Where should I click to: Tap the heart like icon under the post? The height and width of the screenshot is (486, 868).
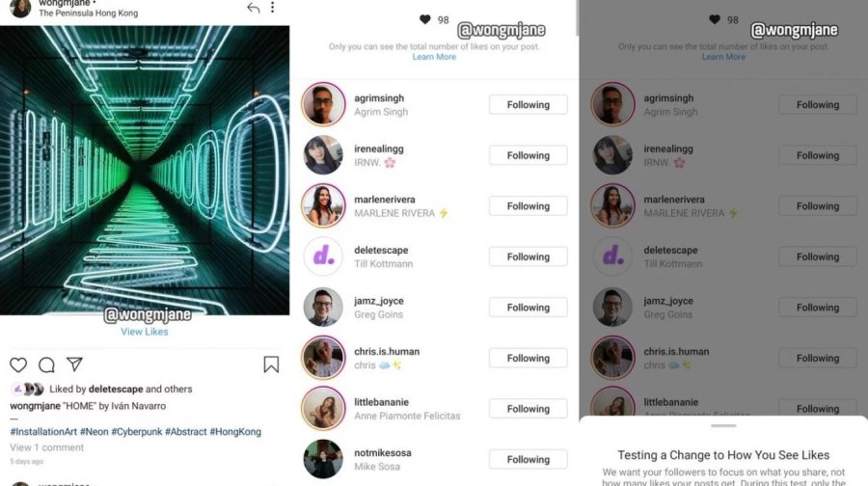click(18, 364)
